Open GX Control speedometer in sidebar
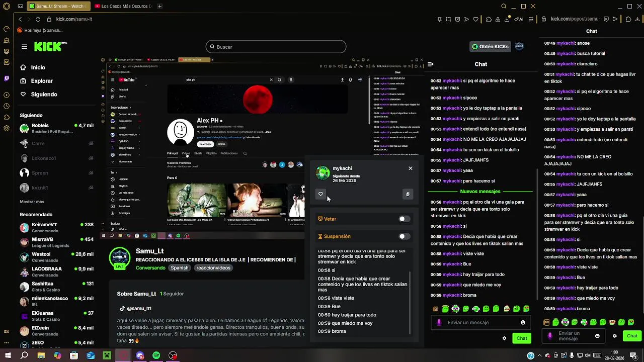This screenshot has width=644, height=362. click(x=6, y=29)
